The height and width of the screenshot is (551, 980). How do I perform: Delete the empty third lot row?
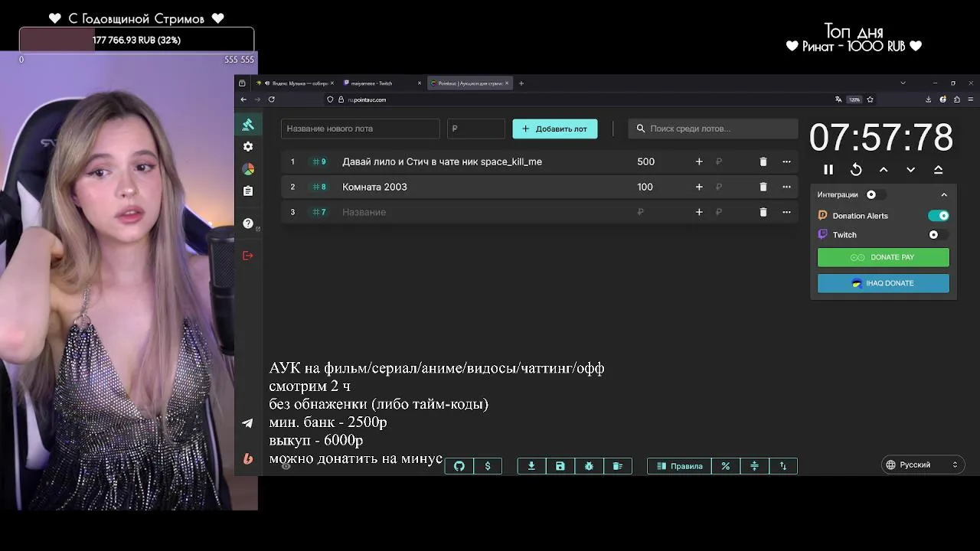coord(763,212)
